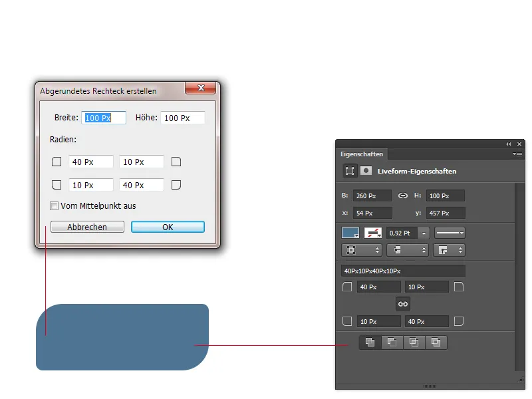
Task: Open the blue fill color picker
Action: pos(350,233)
